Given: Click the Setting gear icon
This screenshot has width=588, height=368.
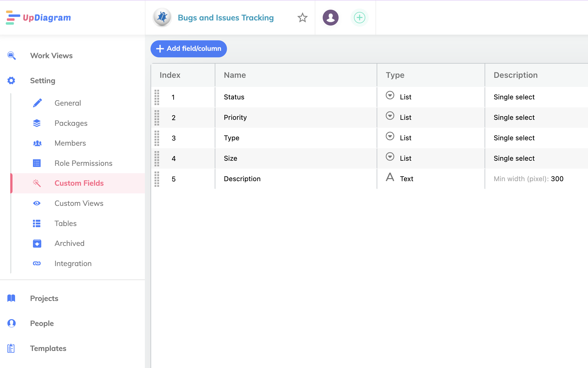Looking at the screenshot, I should (x=11, y=80).
